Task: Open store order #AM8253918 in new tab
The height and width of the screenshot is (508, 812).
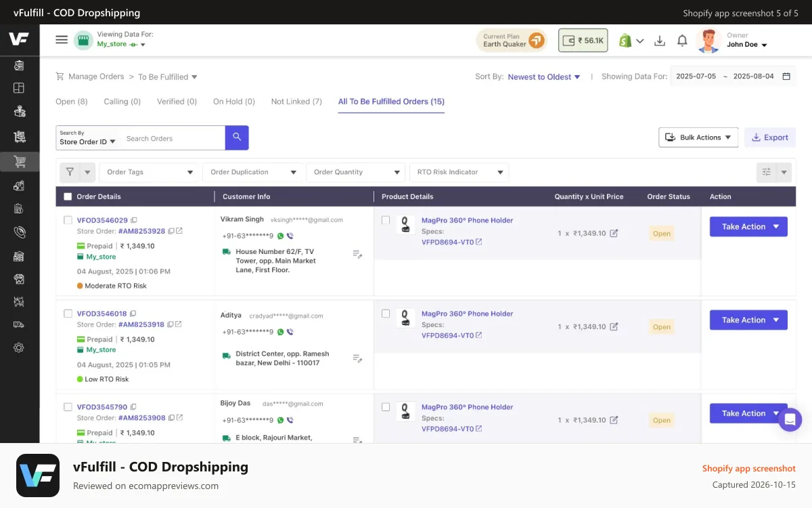Action: click(x=179, y=324)
